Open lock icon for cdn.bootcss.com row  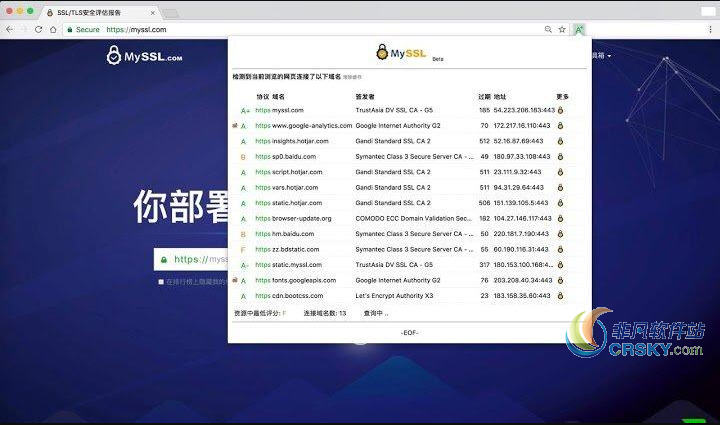click(560, 296)
